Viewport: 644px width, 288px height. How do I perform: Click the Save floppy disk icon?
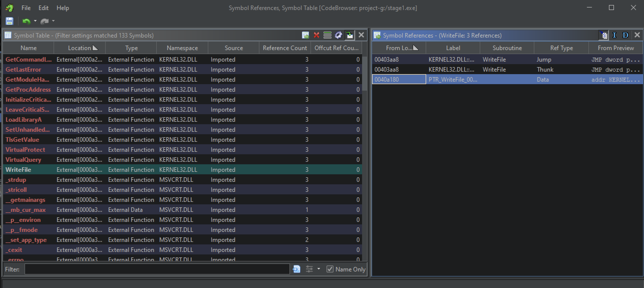(x=9, y=21)
